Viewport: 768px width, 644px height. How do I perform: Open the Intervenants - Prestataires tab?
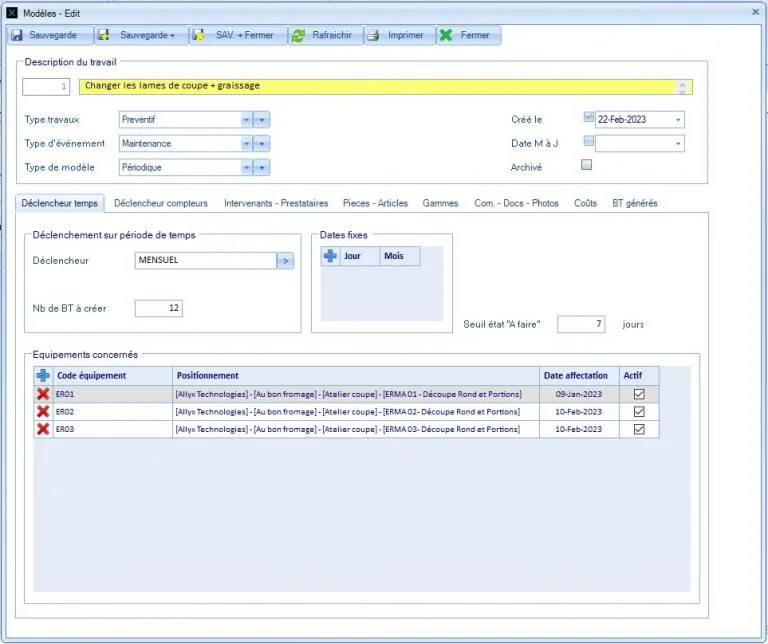click(276, 203)
